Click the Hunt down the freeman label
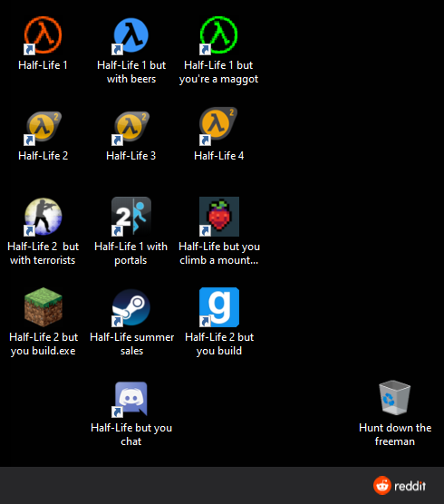The height and width of the screenshot is (504, 444). (x=395, y=434)
